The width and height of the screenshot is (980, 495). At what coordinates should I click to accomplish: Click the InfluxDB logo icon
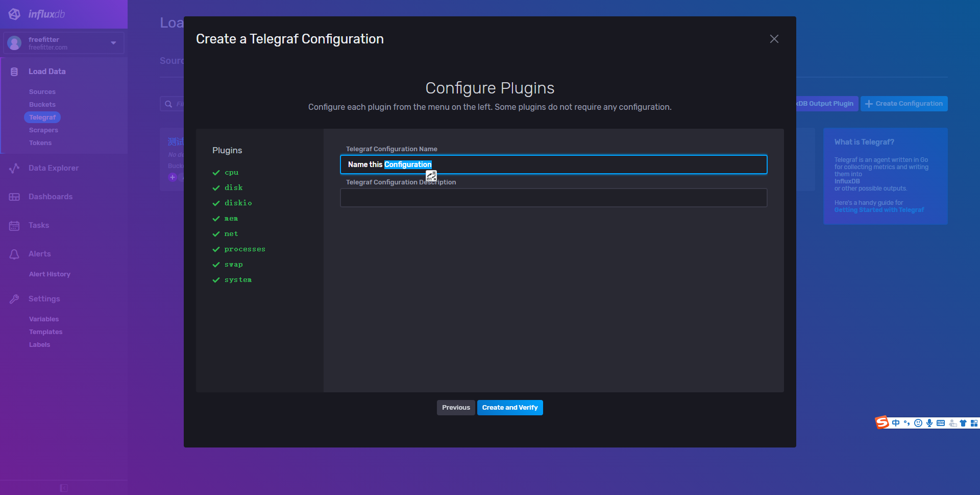14,14
